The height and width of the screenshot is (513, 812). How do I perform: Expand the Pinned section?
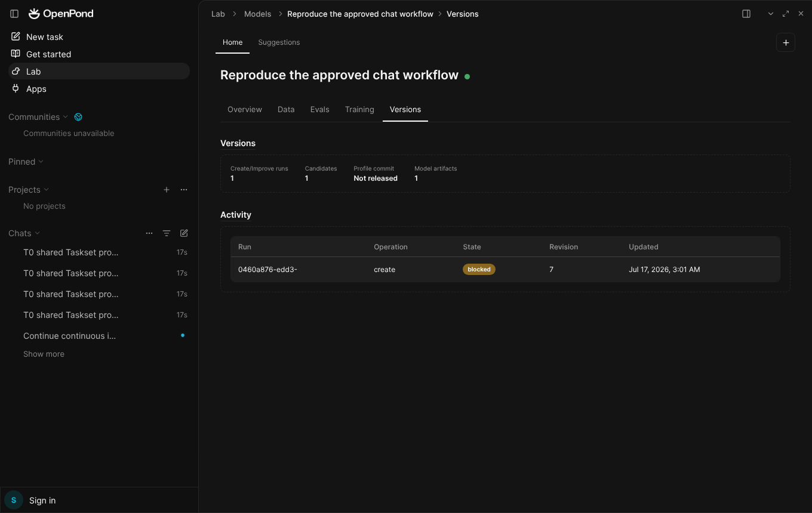pos(26,162)
